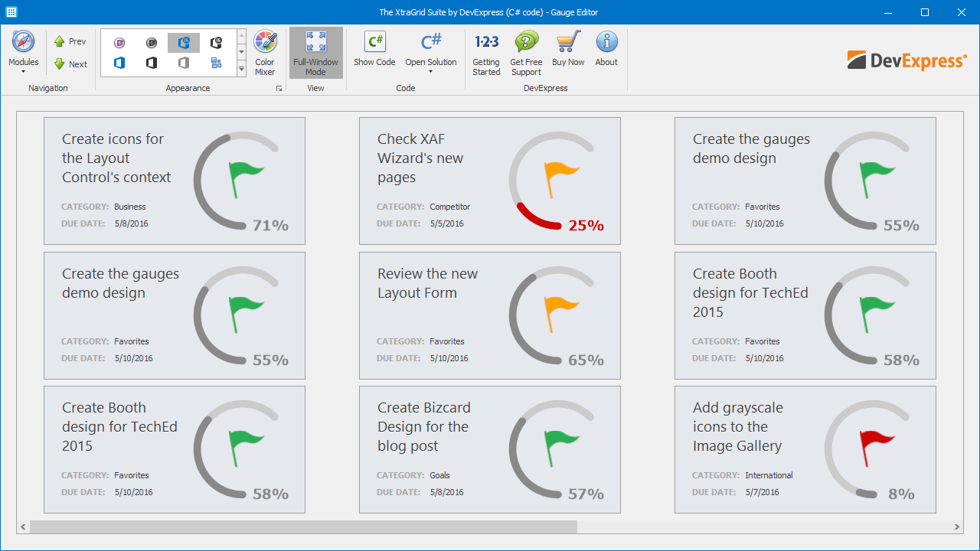
Task: Select the purple round skin icon
Action: coord(119,43)
